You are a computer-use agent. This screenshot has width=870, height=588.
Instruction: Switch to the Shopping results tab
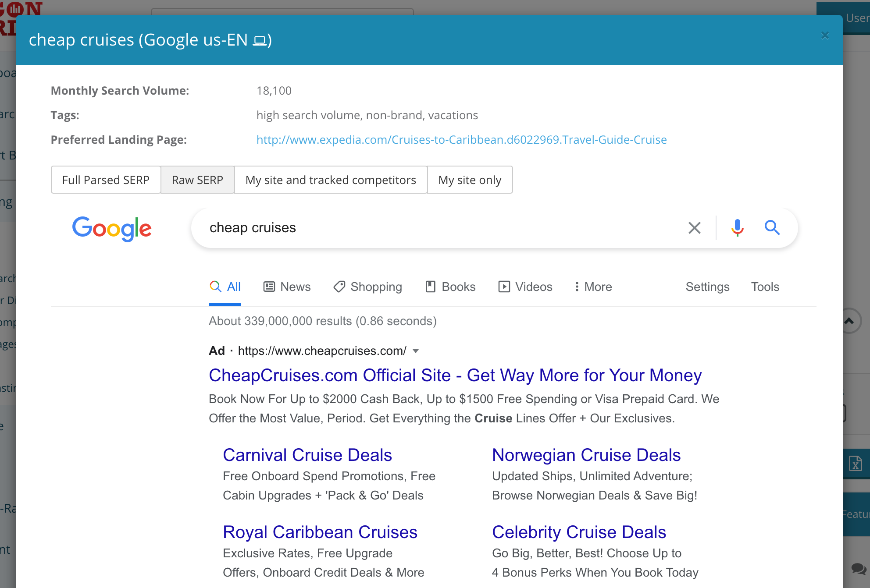[367, 287]
